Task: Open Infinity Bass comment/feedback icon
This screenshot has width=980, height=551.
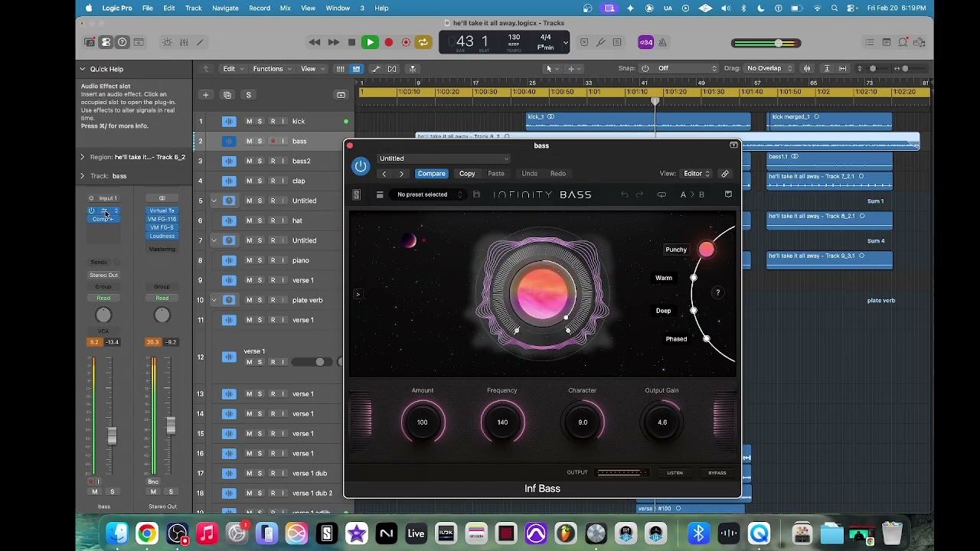Action: click(x=728, y=194)
